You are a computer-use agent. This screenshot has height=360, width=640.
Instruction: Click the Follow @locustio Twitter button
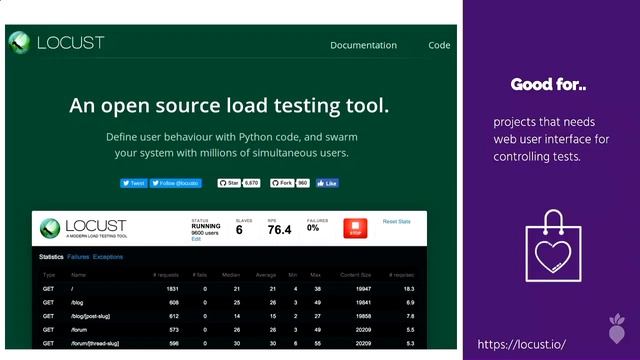pyautogui.click(x=176, y=183)
